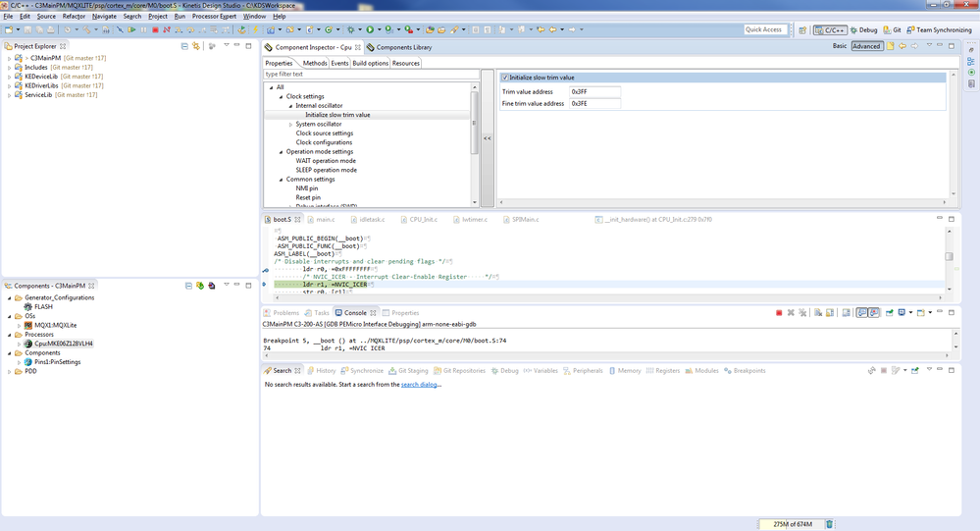This screenshot has width=980, height=531.
Task: Terminate the console session with red square
Action: tap(779, 313)
